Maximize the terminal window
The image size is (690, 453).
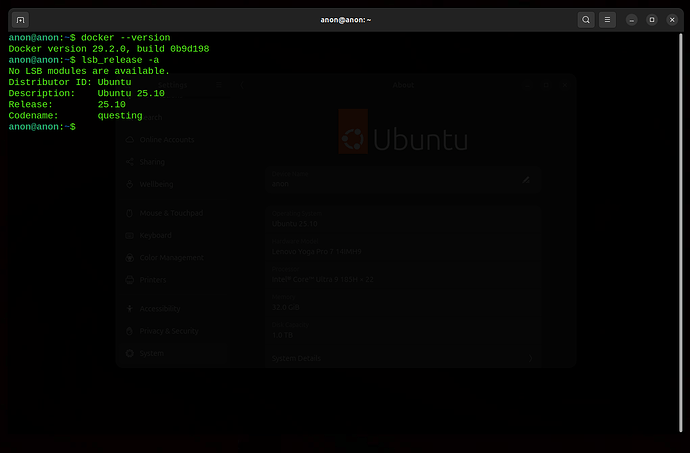(651, 19)
